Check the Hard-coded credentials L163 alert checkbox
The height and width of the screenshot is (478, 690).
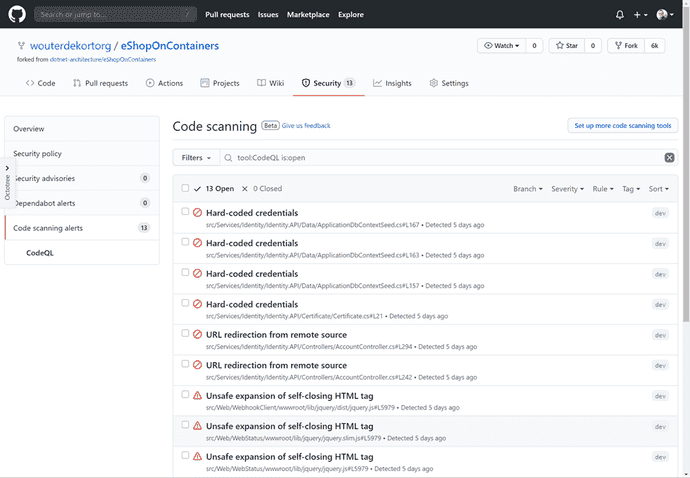pyautogui.click(x=185, y=242)
